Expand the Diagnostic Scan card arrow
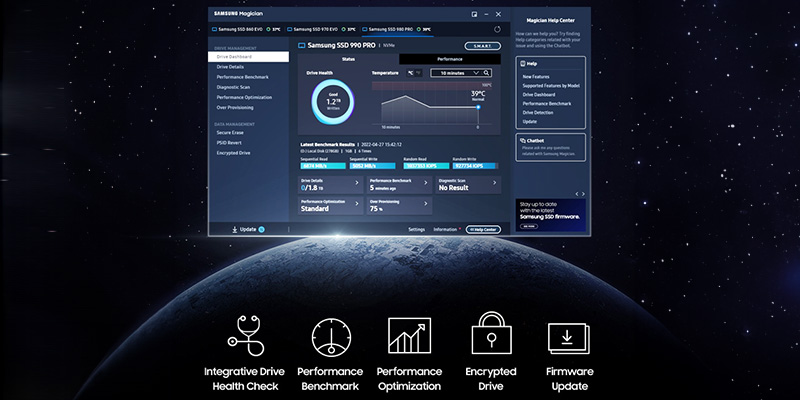 tap(494, 182)
